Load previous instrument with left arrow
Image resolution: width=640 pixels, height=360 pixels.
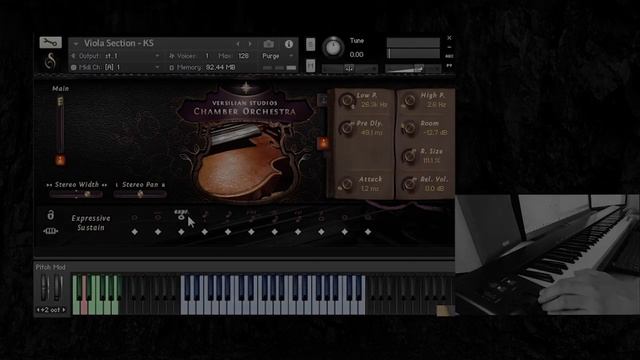tap(238, 44)
